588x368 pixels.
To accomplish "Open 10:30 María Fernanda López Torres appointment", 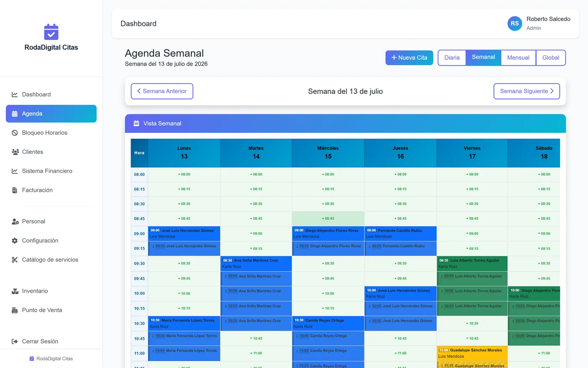I will coord(184,323).
